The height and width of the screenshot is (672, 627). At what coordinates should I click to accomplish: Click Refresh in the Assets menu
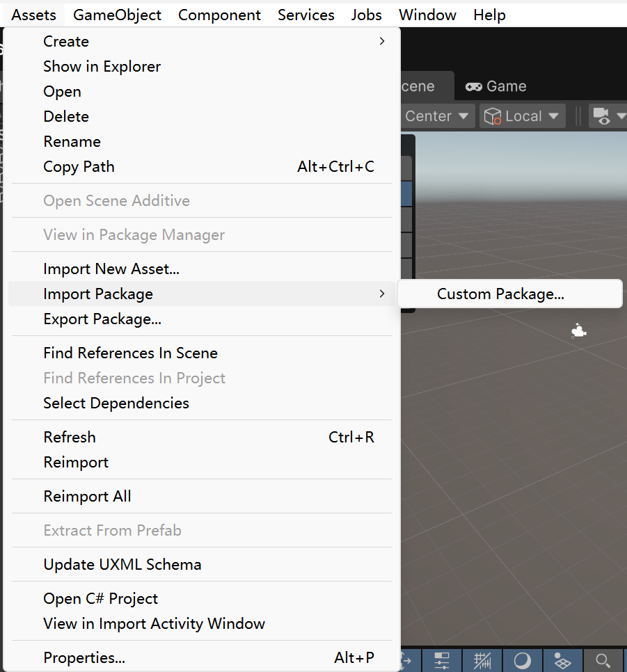[70, 437]
